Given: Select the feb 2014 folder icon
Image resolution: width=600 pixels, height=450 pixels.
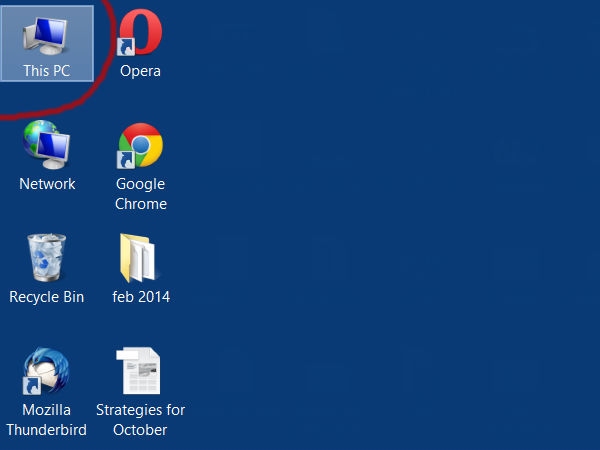Looking at the screenshot, I should click(138, 258).
